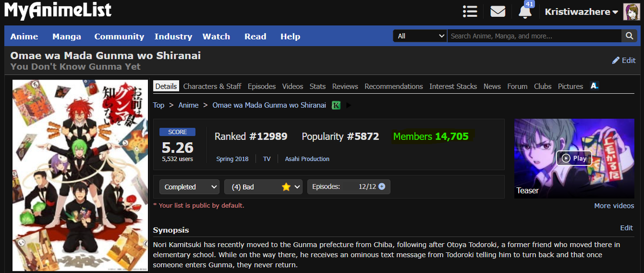This screenshot has width=644, height=273.
Task: Click the profile avatar picture
Action: click(631, 12)
